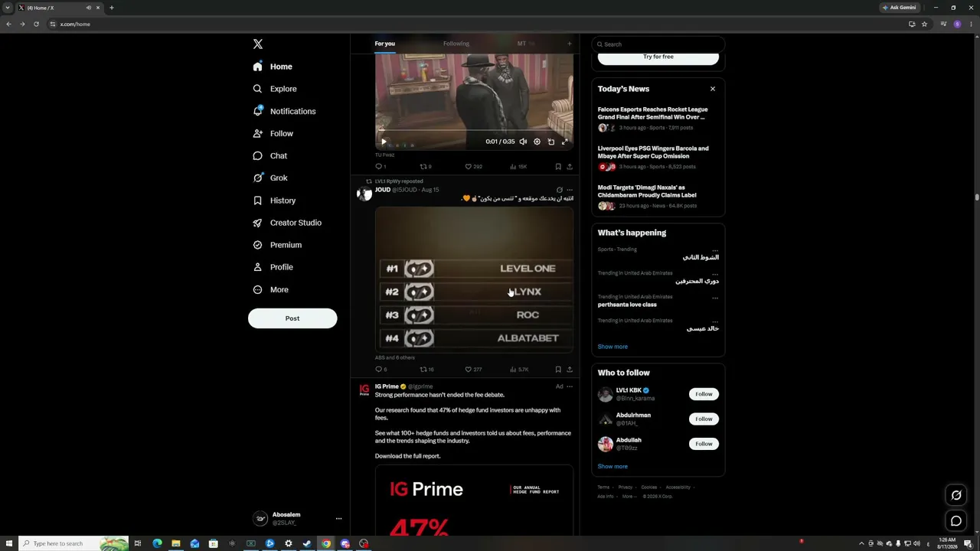Open Creator Studio from the sidebar
980x551 pixels.
coord(287,223)
